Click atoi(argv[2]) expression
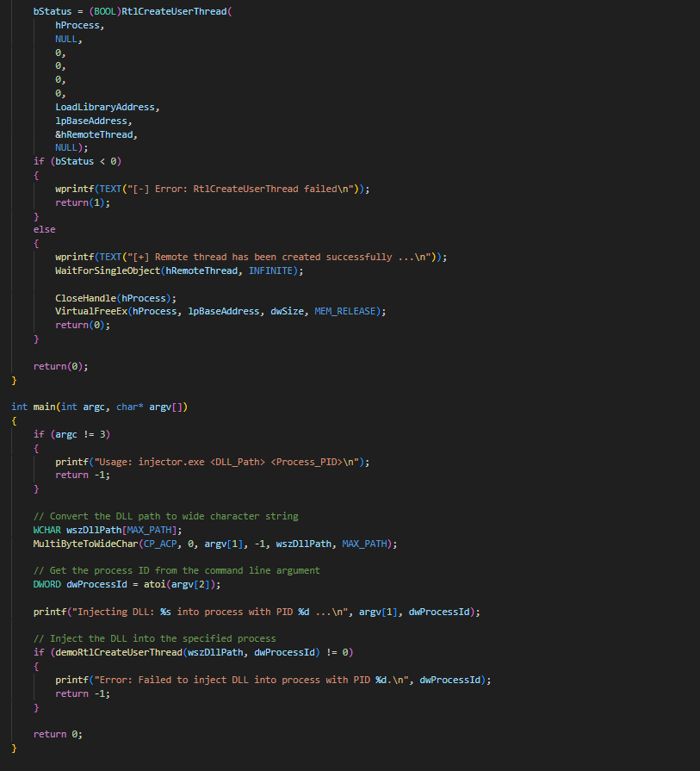This screenshot has height=771, width=700. point(179,585)
